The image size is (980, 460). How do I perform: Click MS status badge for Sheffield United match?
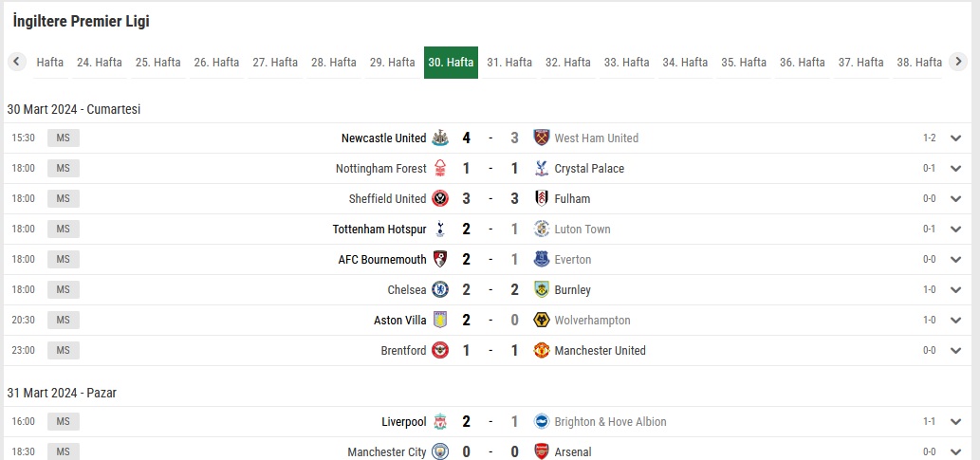coord(64,199)
